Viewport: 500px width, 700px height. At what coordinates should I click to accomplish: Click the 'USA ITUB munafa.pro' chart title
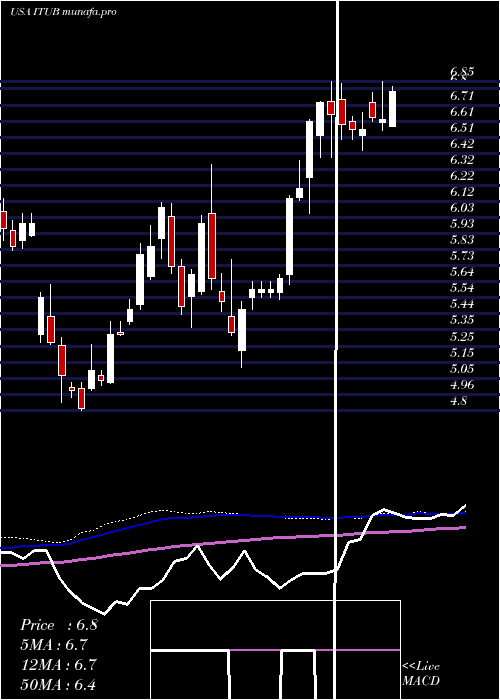(63, 12)
